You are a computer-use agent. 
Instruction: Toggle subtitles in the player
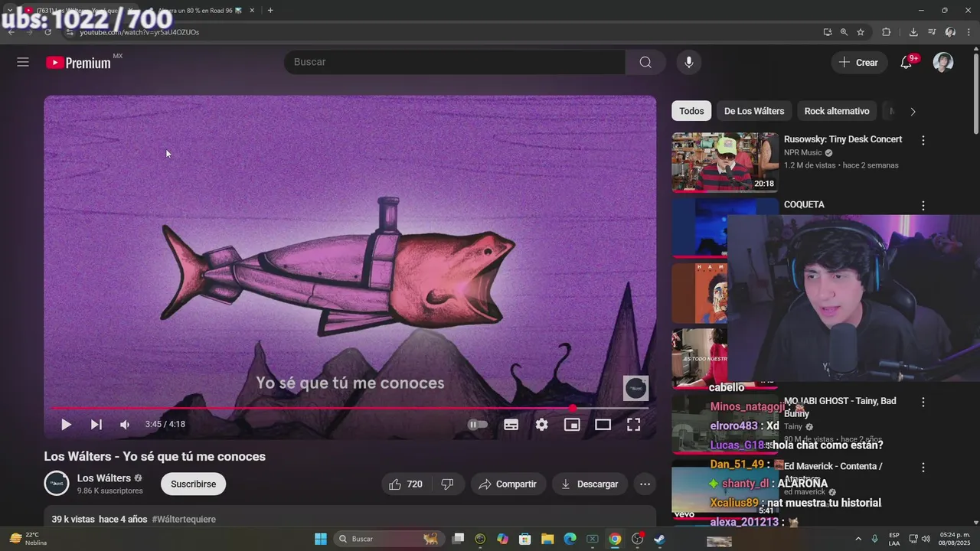tap(511, 424)
